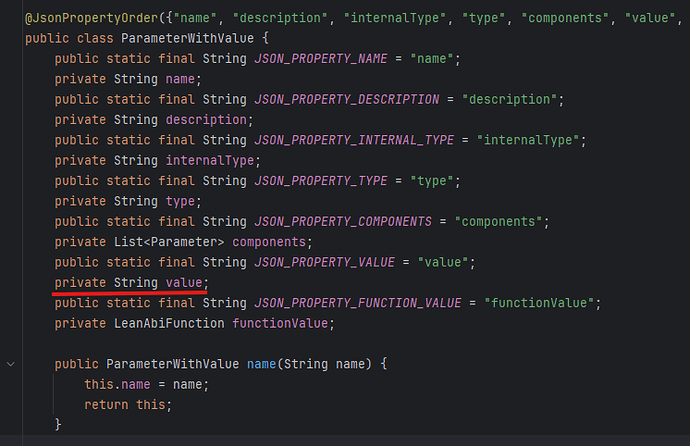Click the "components" string literal on constant line
The height and width of the screenshot is (446, 690).
coord(499,221)
